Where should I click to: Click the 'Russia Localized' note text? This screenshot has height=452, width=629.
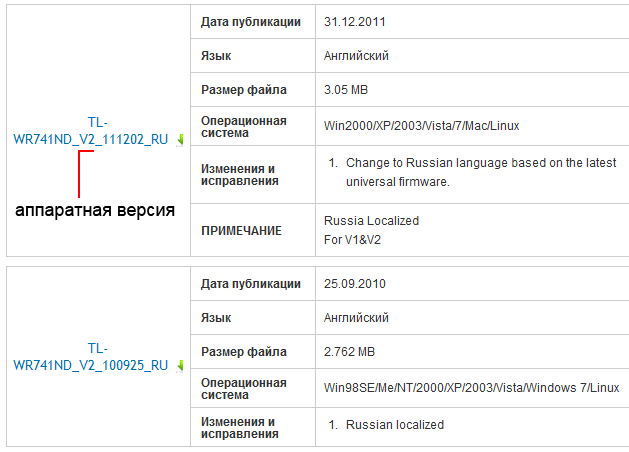[371, 221]
